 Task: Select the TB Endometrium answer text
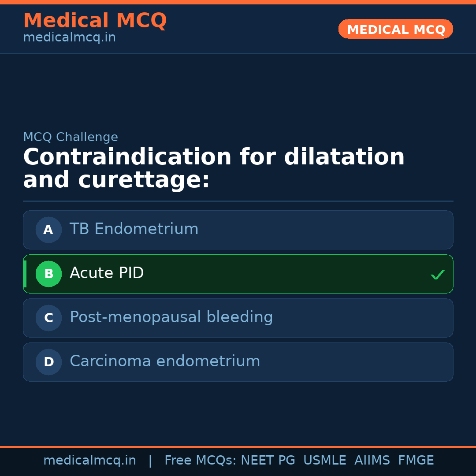click(x=134, y=229)
